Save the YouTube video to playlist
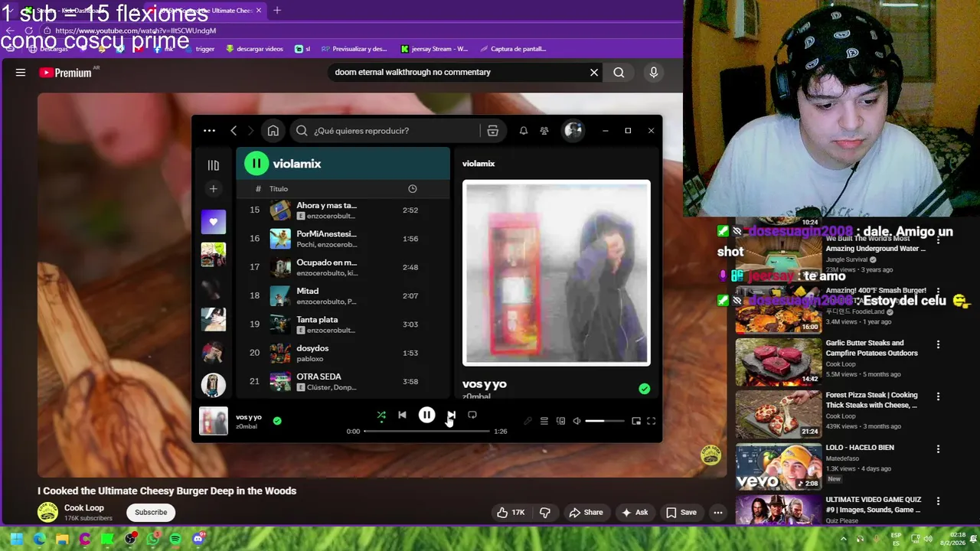Viewport: 980px width, 551px height. (681, 513)
